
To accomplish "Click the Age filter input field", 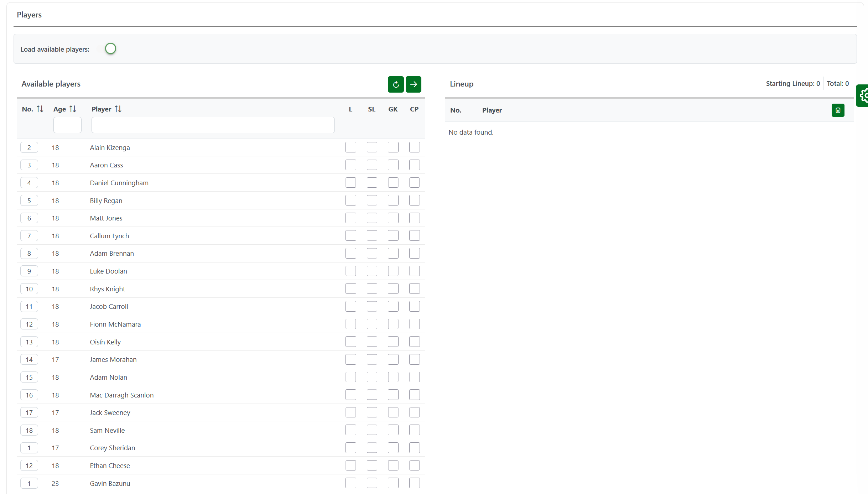I will pos(67,125).
